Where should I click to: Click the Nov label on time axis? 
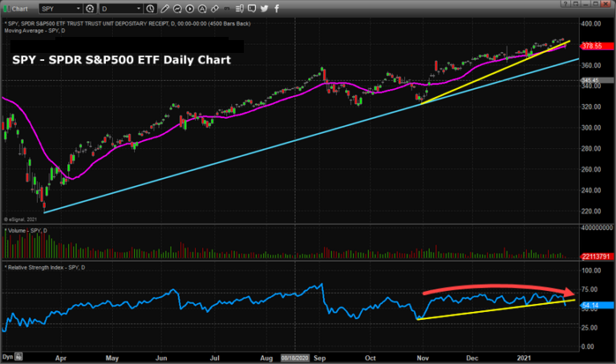click(423, 358)
